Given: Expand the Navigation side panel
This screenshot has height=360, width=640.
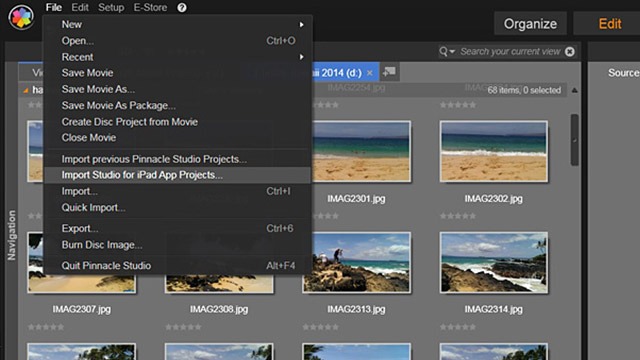Looking at the screenshot, I should click(11, 236).
